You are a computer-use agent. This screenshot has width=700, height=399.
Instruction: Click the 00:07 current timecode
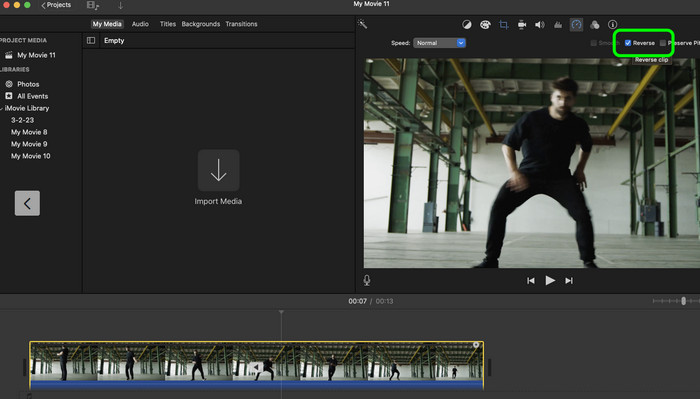[358, 301]
